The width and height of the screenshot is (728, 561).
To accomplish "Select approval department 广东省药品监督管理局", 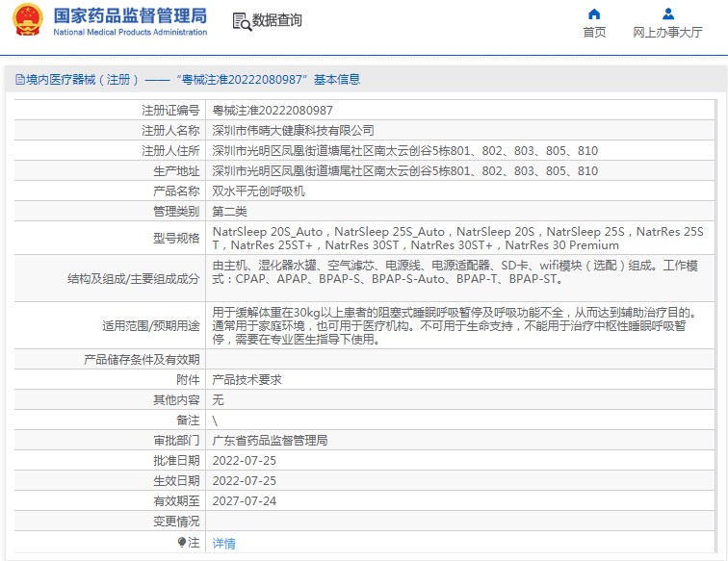I will point(270,440).
